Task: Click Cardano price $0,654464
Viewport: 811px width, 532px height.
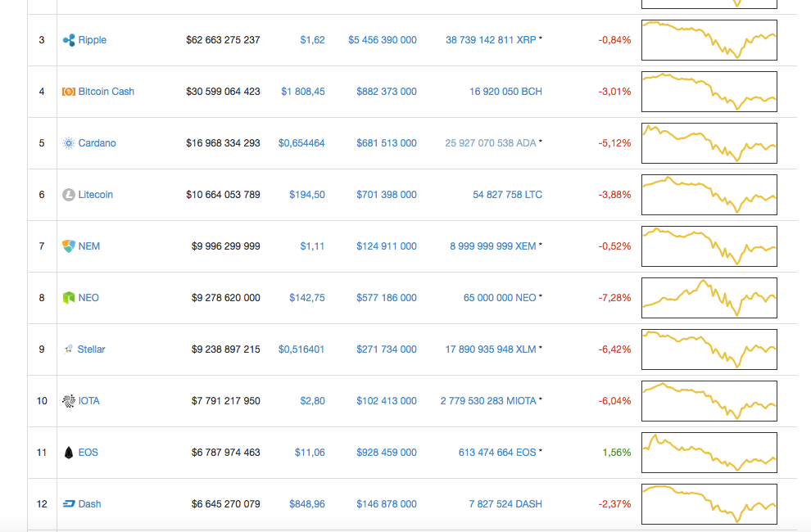Action: 301,143
